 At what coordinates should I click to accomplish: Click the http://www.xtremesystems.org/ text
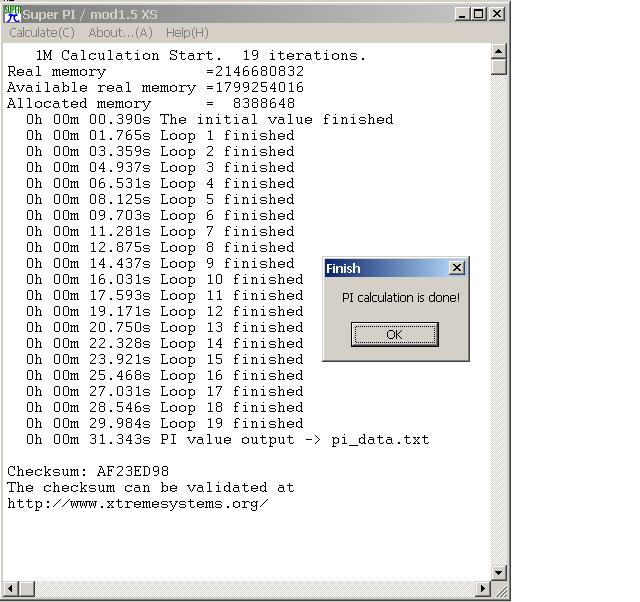(138, 503)
